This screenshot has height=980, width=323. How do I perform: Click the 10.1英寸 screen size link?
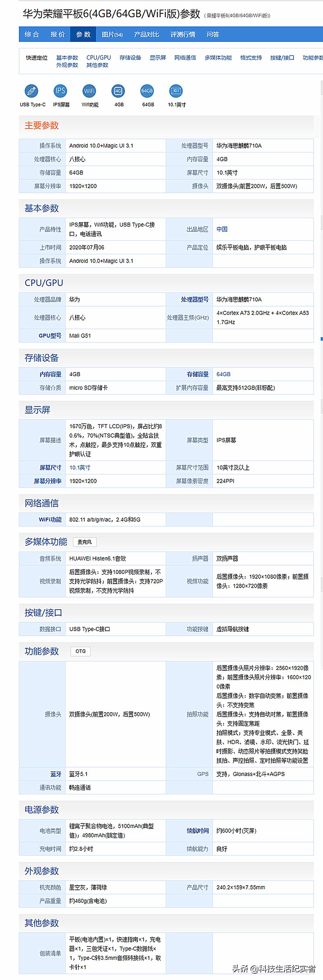click(x=80, y=467)
